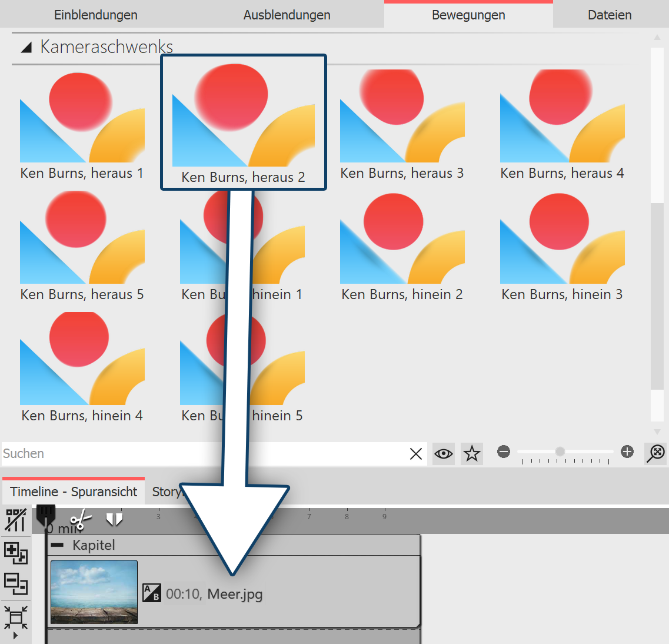Toggle the eye visibility filter
Viewport: 669px width, 644px height.
[443, 454]
